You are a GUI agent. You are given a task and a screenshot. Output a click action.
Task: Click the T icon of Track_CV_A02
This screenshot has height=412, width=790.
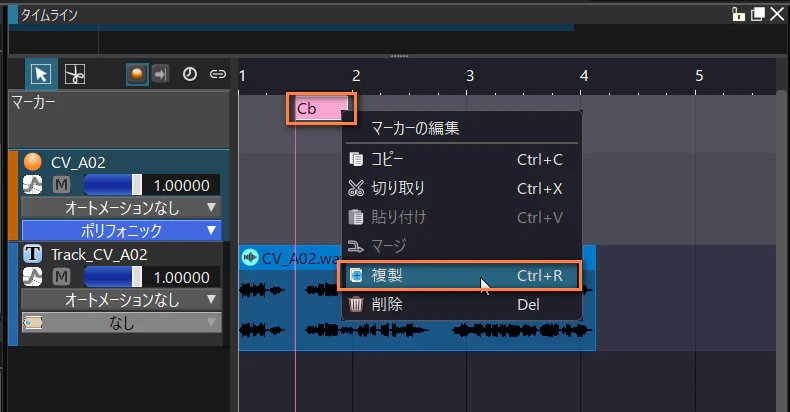point(33,253)
